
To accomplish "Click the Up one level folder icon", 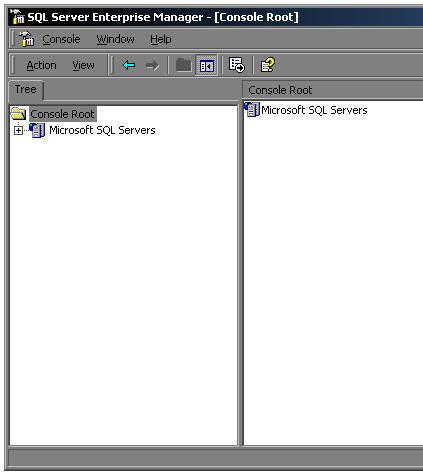I will tap(184, 65).
